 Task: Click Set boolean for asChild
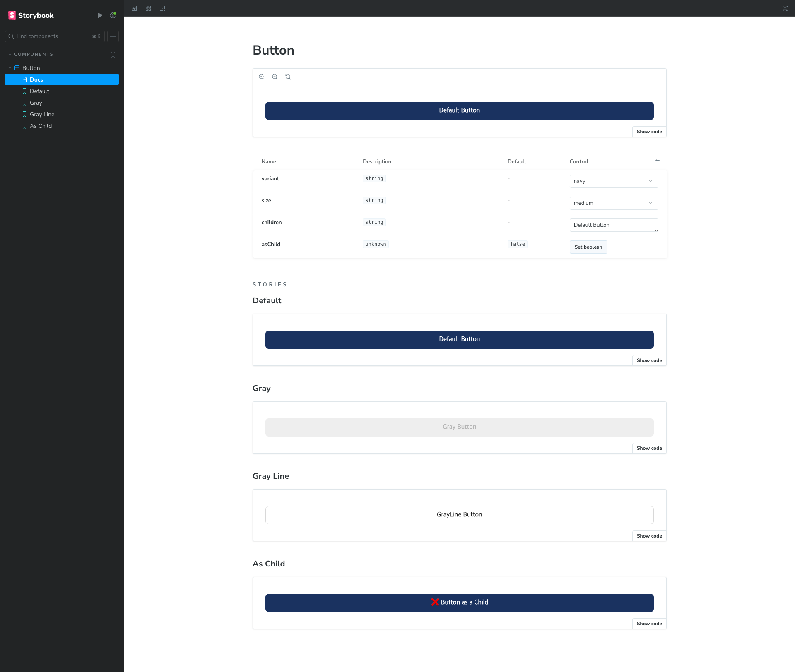coord(588,247)
